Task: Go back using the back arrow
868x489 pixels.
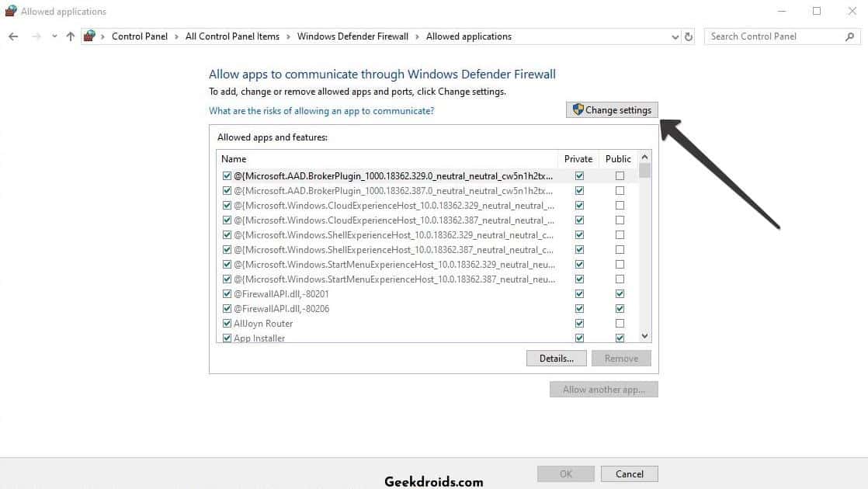Action: [x=13, y=36]
